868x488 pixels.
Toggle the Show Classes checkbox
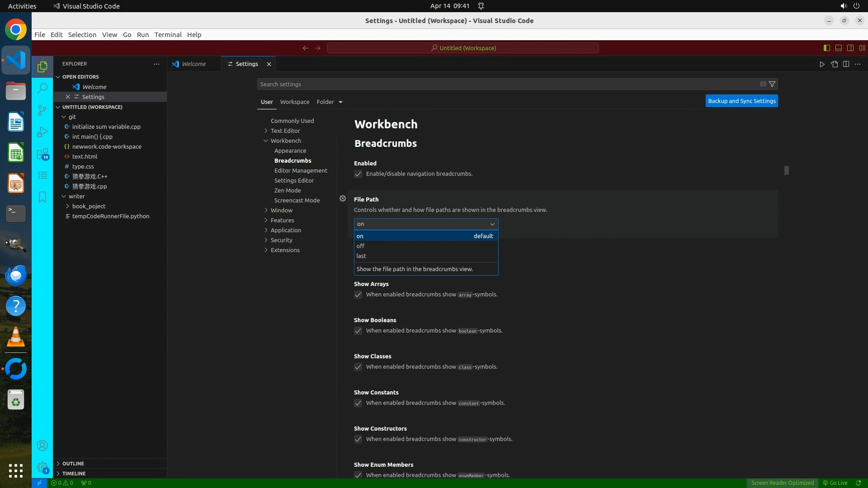pyautogui.click(x=358, y=367)
